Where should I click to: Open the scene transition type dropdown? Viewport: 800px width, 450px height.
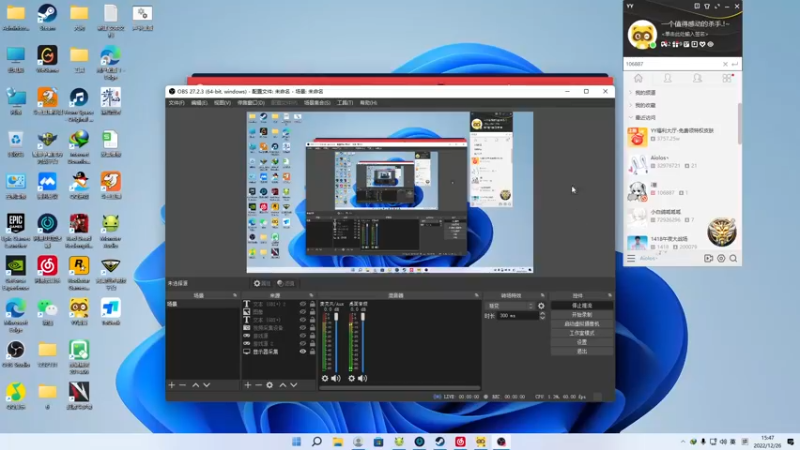(x=510, y=306)
